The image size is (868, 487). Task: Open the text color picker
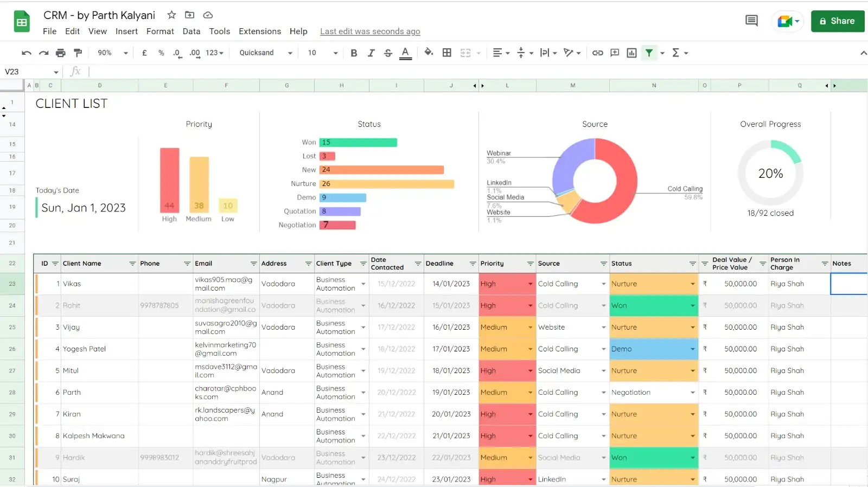click(x=405, y=53)
